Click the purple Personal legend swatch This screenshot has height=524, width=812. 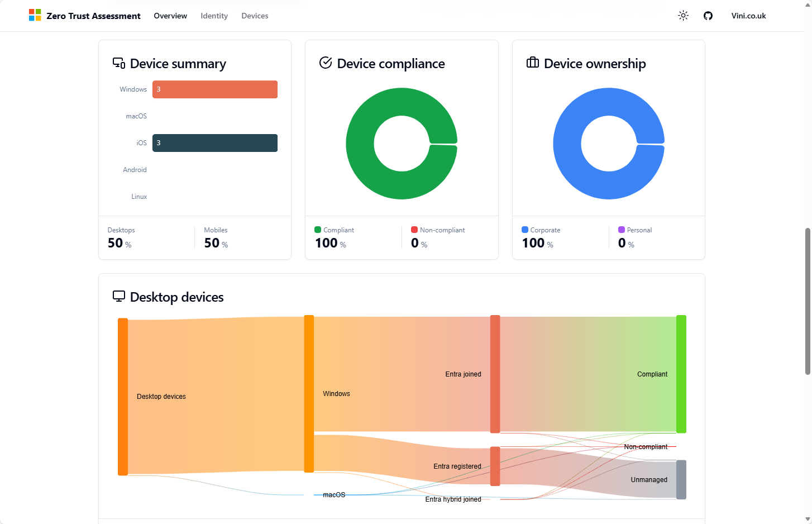[622, 230]
